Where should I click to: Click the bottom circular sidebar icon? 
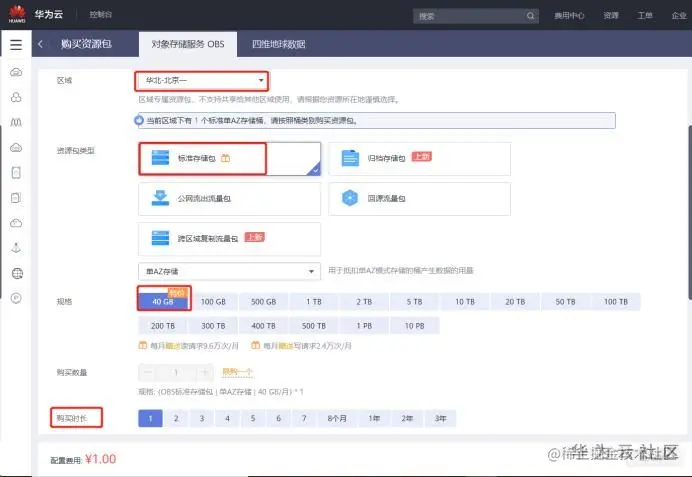point(16,298)
